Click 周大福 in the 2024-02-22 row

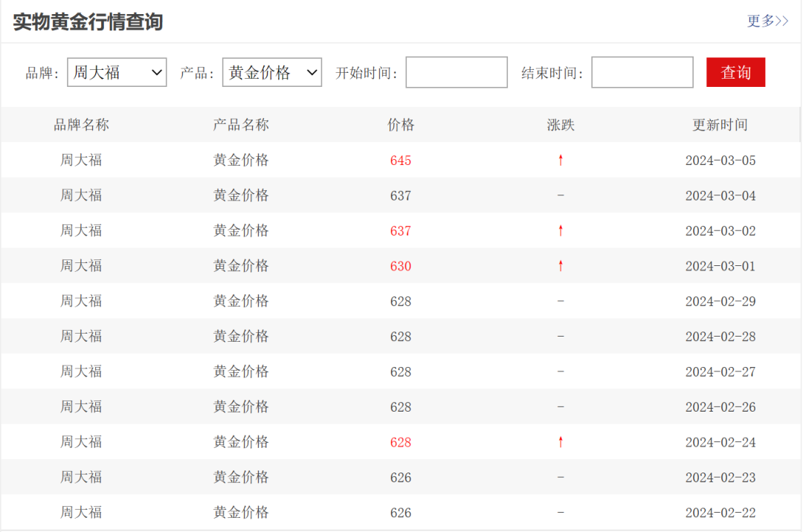click(82, 513)
